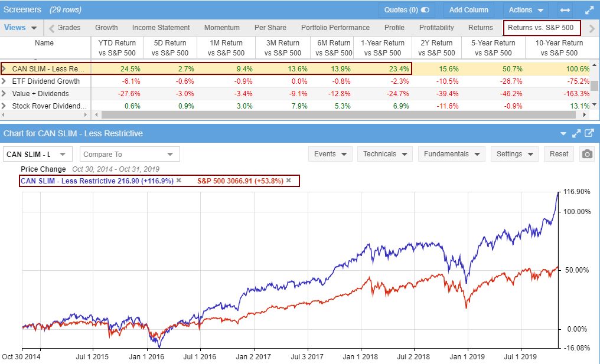Remove the S&P 500 series using its x icon
This screenshot has height=364, width=600.
(288, 182)
